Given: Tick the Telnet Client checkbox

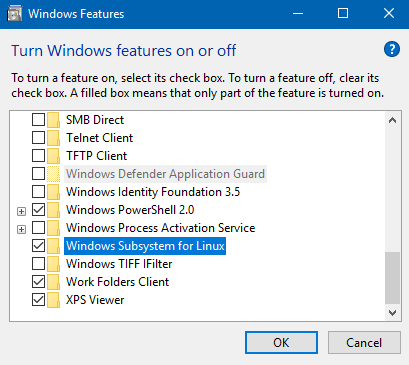Looking at the screenshot, I should click(x=38, y=137).
